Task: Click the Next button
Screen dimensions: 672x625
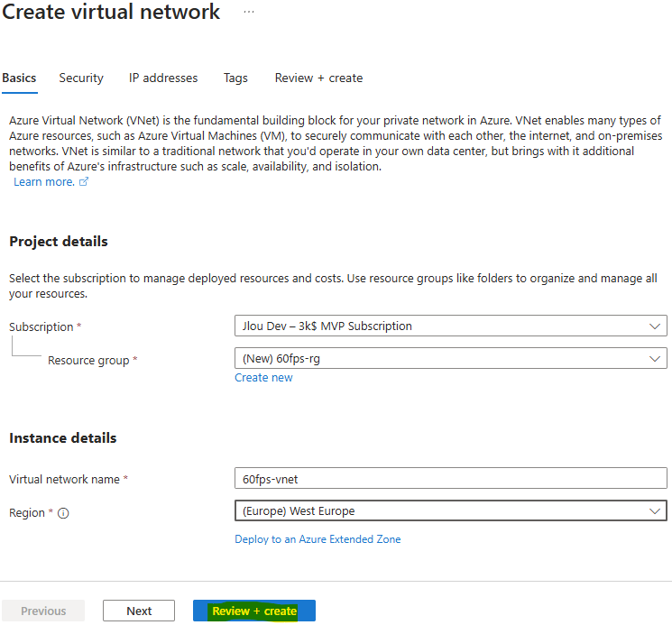Action: 139,611
